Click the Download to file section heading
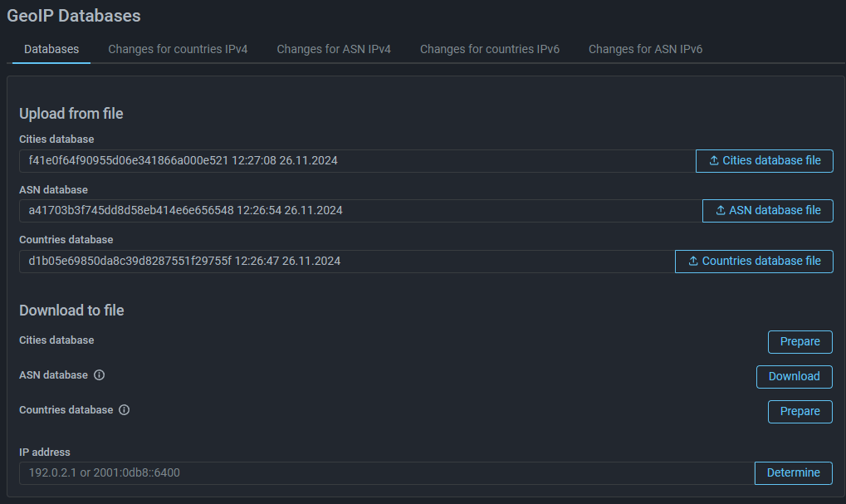Viewport: 846px width, 504px height. (x=71, y=311)
